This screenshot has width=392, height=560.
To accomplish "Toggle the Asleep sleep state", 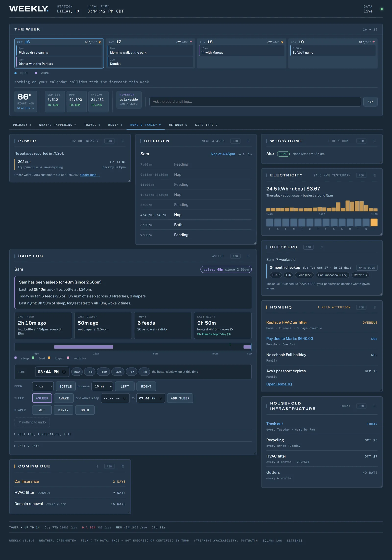I will [x=42, y=398].
